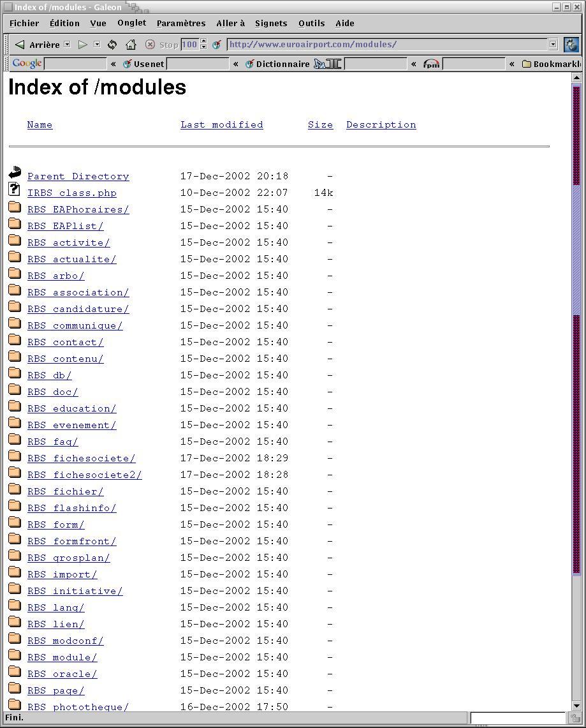Click the zoom level up/down stepper
The image size is (586, 728).
coord(203,45)
